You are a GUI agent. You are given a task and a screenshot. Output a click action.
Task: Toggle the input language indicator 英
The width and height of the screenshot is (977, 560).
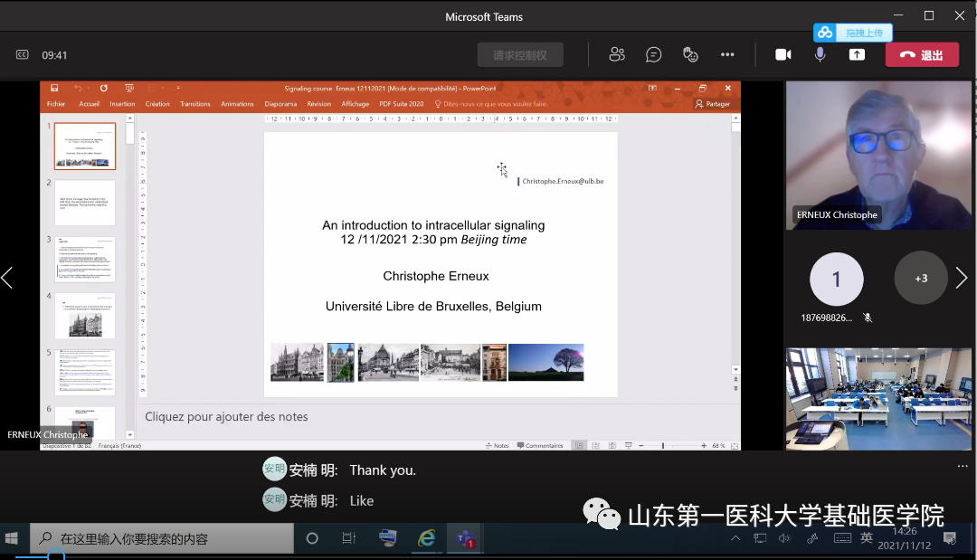(x=867, y=538)
